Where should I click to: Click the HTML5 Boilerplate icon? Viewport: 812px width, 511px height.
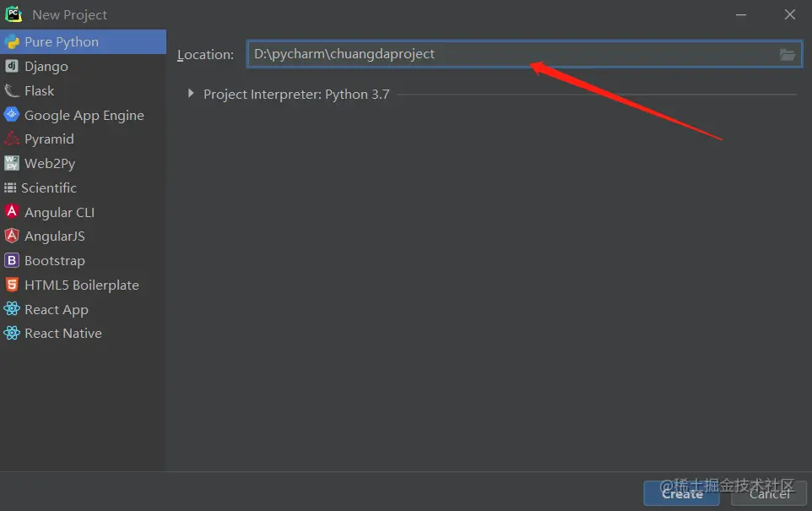[12, 285]
